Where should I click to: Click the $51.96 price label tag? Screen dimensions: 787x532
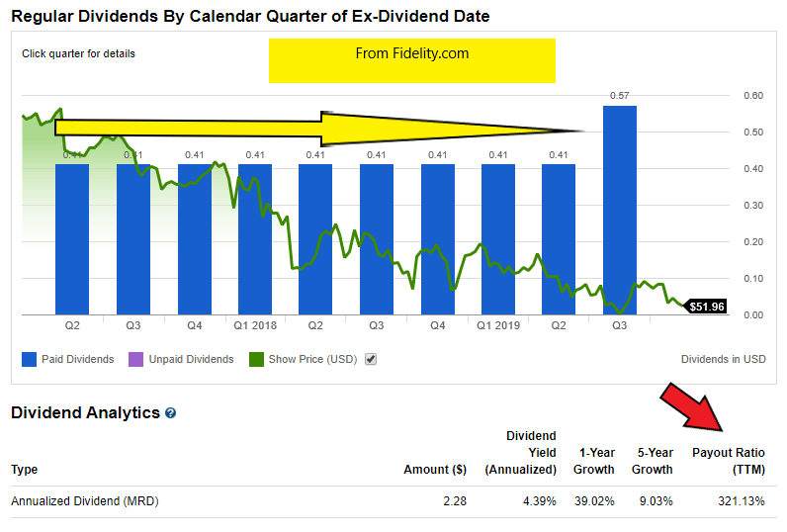[706, 307]
